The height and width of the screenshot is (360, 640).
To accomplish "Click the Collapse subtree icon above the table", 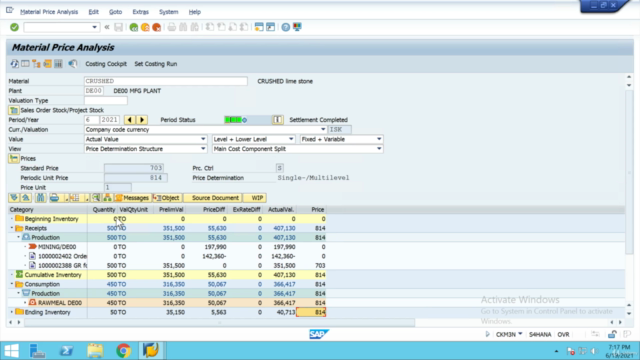I will (26, 198).
